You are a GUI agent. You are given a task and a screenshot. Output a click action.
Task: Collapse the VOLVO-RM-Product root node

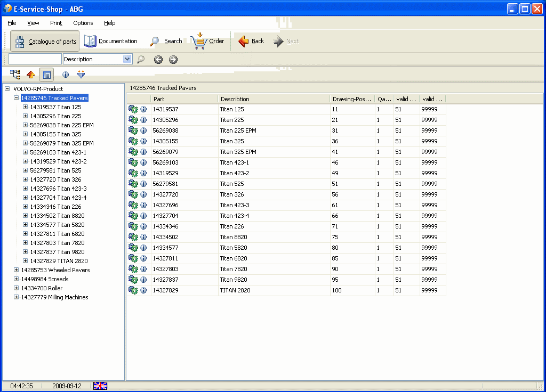pos(7,89)
